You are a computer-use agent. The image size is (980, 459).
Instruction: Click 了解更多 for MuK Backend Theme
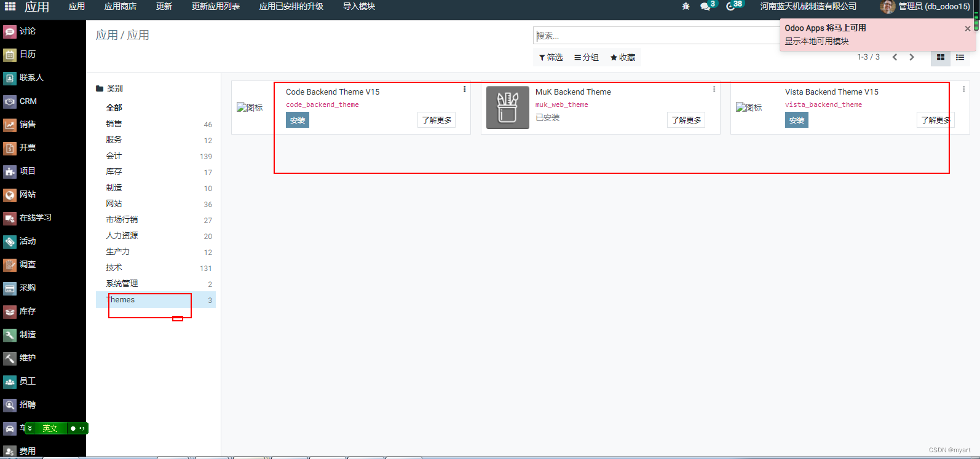pos(686,120)
